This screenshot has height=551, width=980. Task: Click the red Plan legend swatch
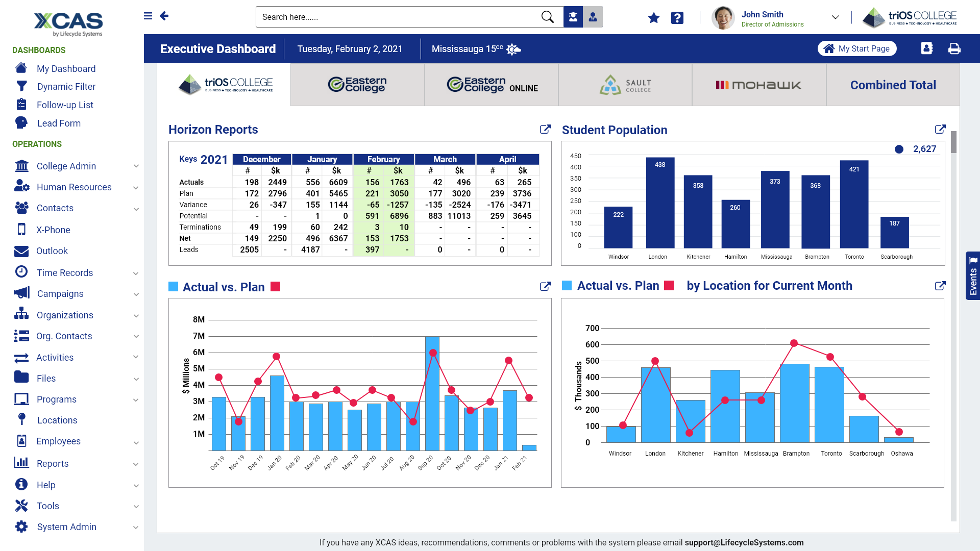click(276, 287)
